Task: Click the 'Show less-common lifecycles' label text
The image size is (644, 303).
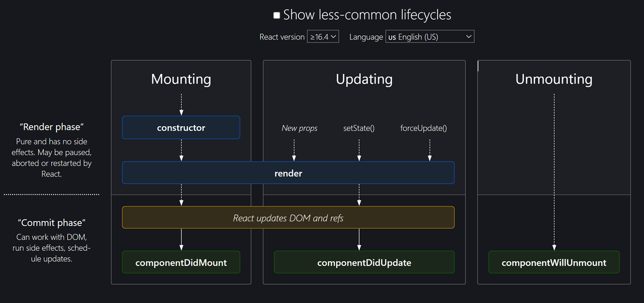Action: 367,15
